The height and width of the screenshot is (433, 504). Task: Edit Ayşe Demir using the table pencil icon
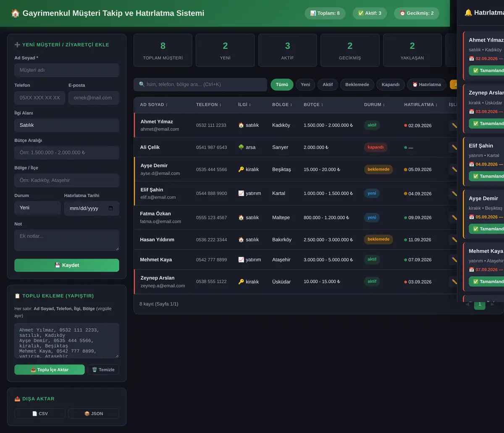(x=454, y=170)
